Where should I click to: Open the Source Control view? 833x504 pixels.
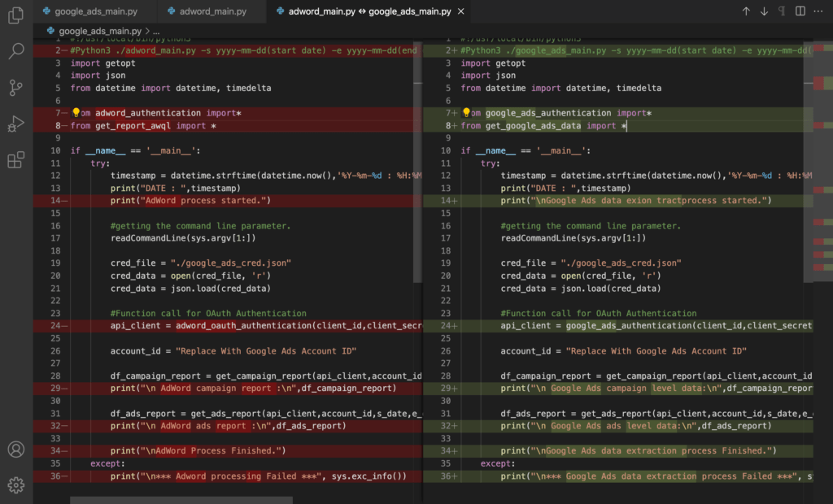pos(15,85)
